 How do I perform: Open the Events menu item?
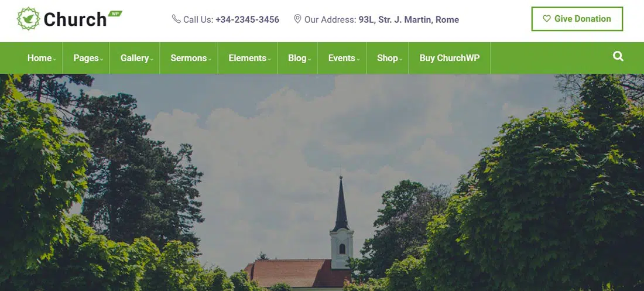pos(342,58)
